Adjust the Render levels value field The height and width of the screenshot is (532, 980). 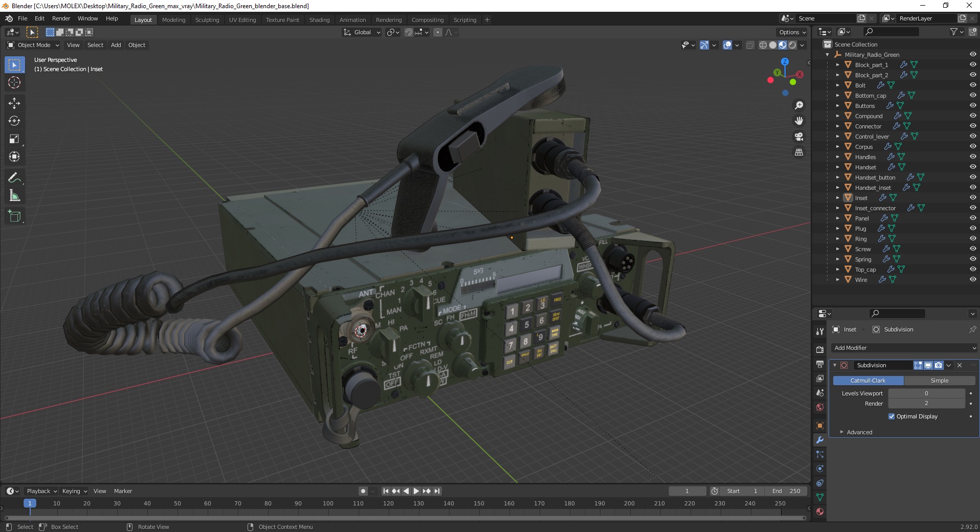pos(926,404)
